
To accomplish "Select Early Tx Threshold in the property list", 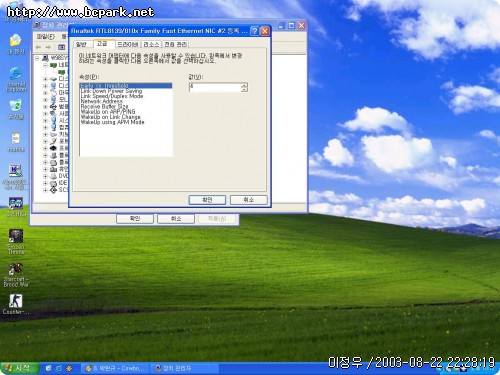I will pyautogui.click(x=126, y=86).
